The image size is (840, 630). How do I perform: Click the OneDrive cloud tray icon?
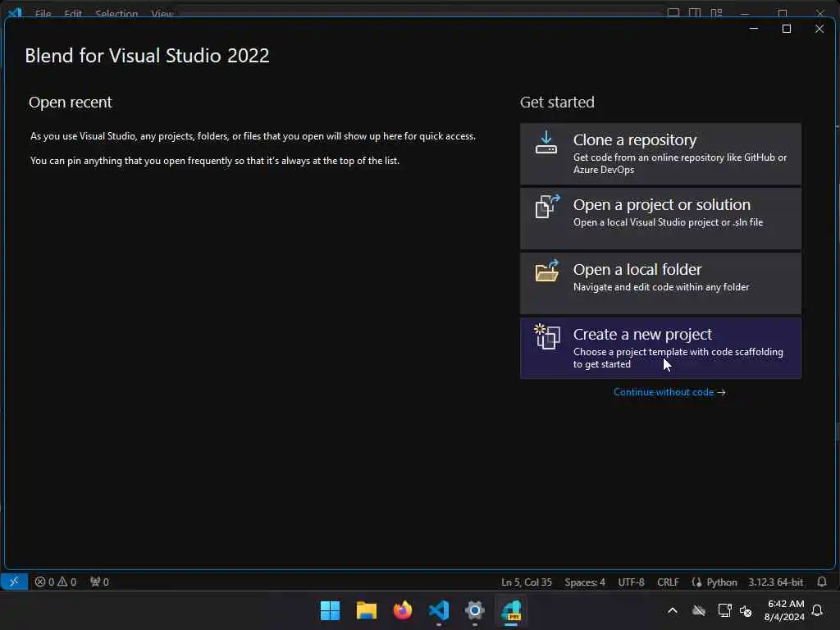pos(699,610)
